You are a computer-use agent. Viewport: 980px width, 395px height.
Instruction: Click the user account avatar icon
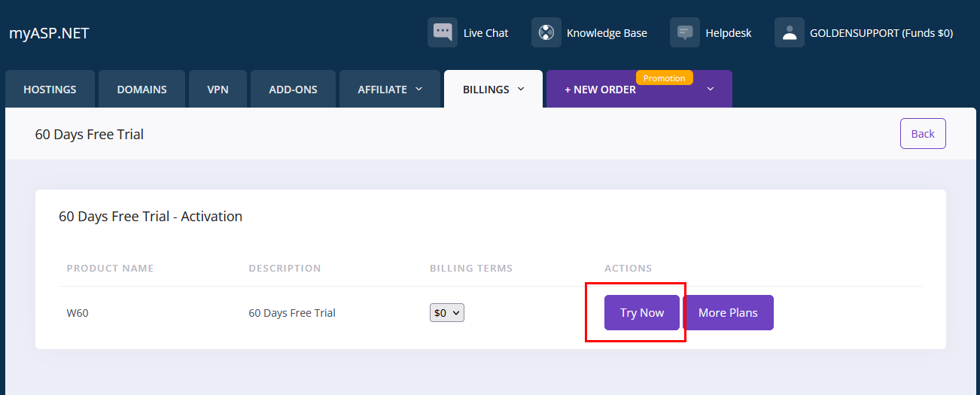coord(790,32)
